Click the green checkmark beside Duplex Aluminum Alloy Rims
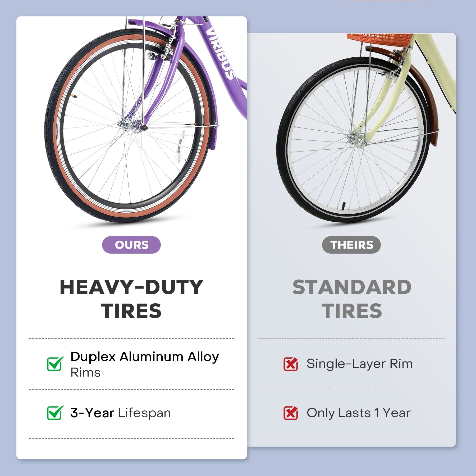The height and width of the screenshot is (476, 476). point(55,364)
